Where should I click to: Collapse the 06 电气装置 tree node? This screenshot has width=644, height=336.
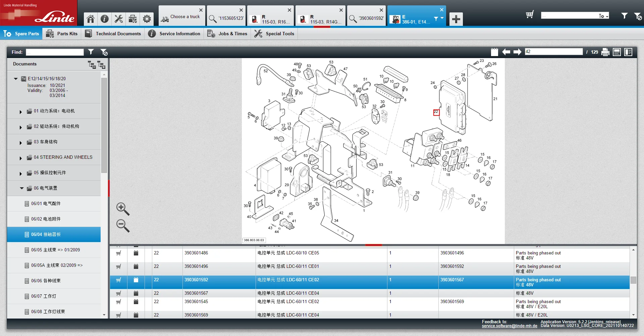21,188
